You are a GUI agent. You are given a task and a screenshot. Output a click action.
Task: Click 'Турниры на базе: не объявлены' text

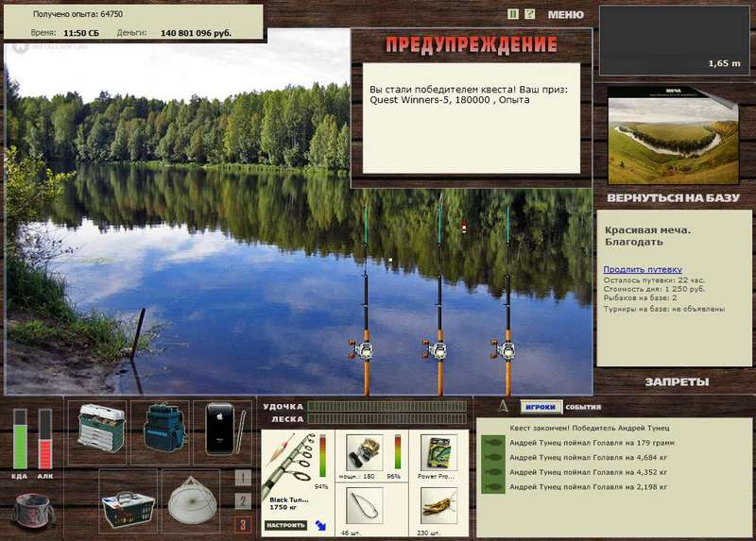pyautogui.click(x=664, y=309)
